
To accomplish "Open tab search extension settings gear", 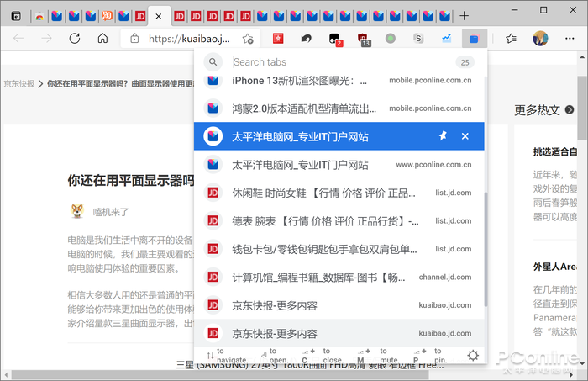I will click(x=473, y=356).
